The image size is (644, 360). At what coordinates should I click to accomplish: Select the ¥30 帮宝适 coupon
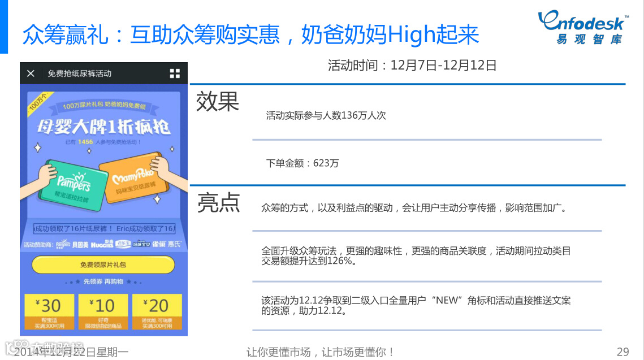coord(49,311)
